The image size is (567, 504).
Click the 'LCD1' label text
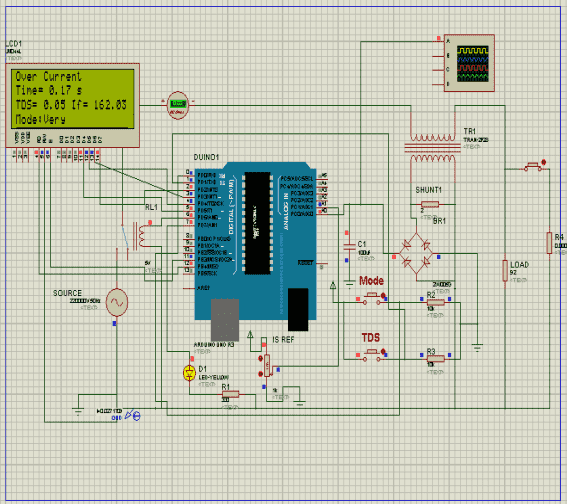click(13, 44)
